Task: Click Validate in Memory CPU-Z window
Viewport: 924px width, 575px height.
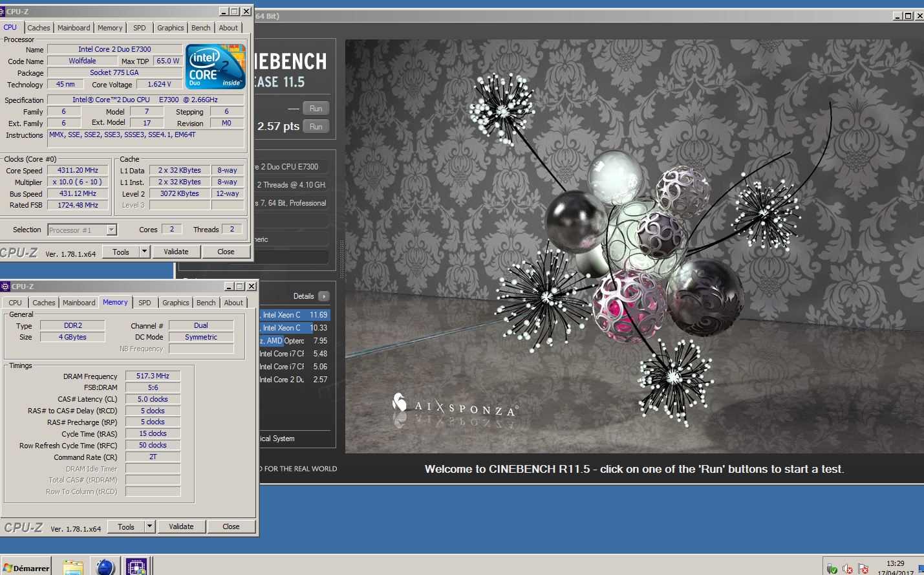Action: click(181, 526)
